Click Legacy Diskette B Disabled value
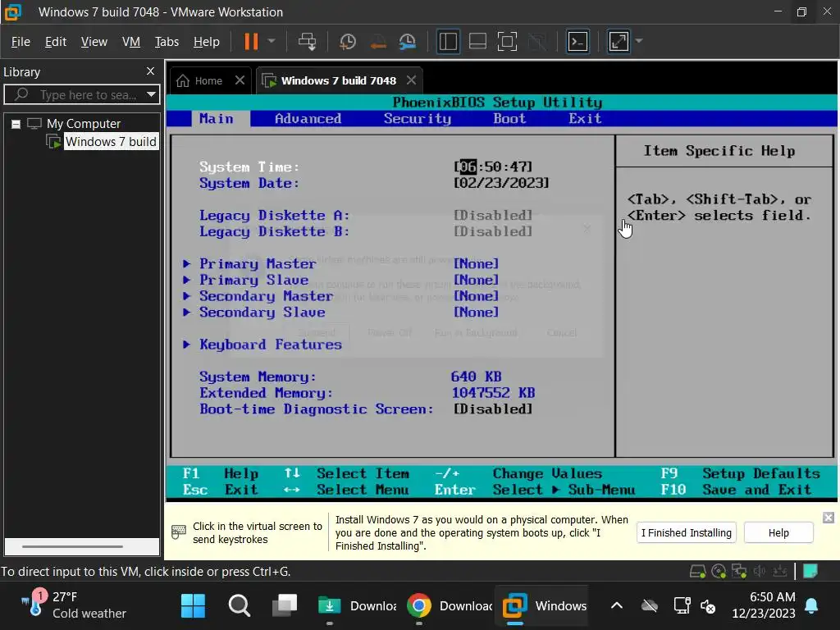840x630 pixels. click(493, 231)
